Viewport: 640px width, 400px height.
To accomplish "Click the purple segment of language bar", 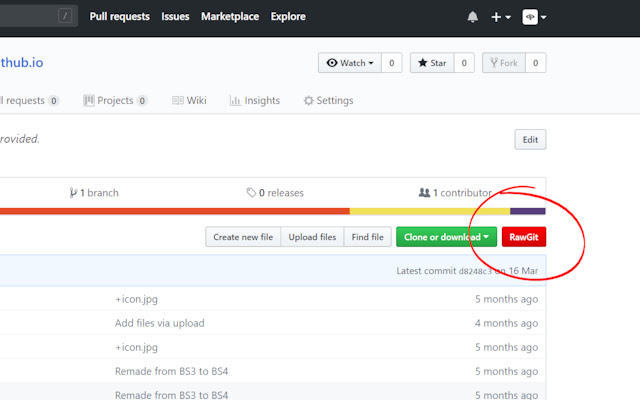I will coord(528,211).
